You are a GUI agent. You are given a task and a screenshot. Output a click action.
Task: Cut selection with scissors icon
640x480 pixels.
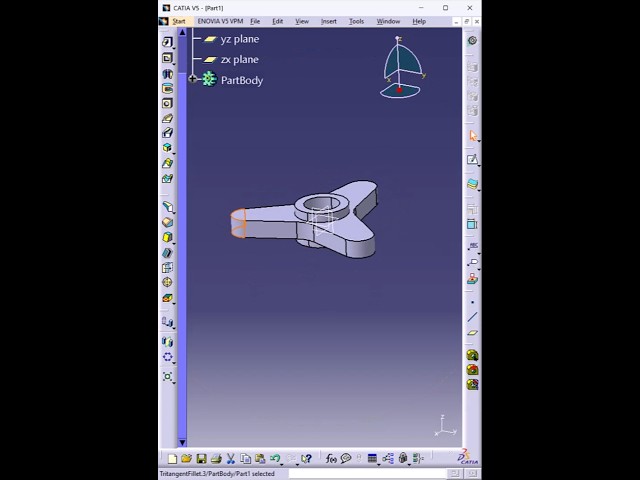pos(231,459)
